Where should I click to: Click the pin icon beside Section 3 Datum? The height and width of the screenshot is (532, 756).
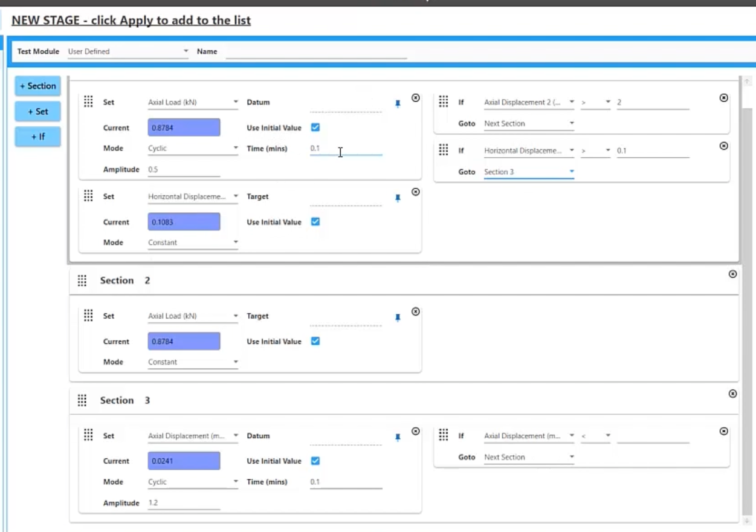point(398,436)
